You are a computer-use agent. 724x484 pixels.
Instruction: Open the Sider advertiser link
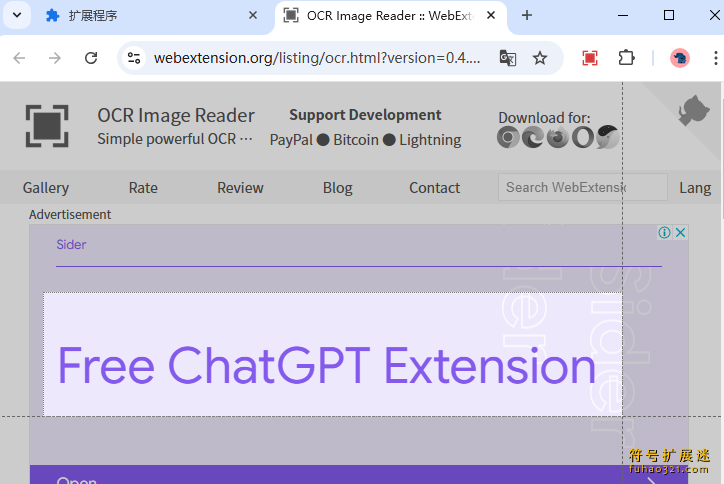(x=71, y=244)
